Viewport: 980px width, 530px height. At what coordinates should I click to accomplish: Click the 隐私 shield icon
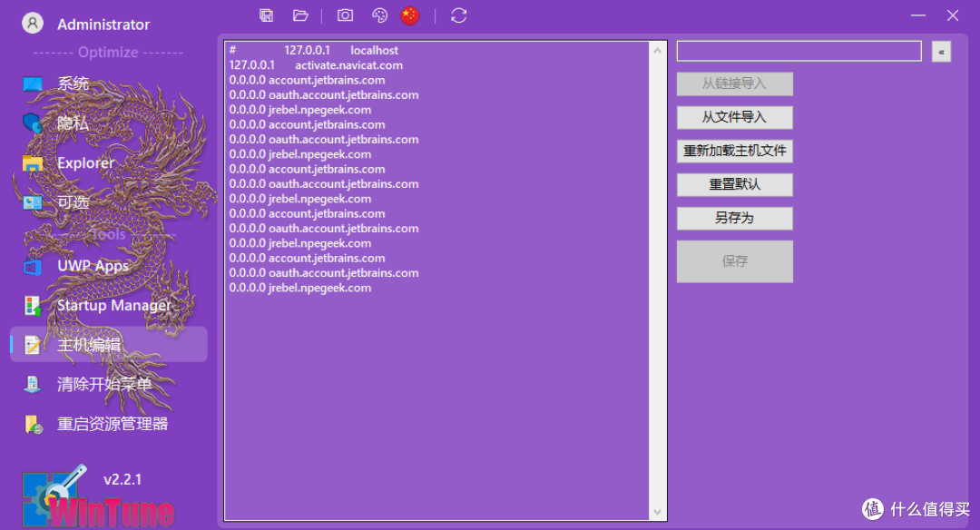click(33, 123)
